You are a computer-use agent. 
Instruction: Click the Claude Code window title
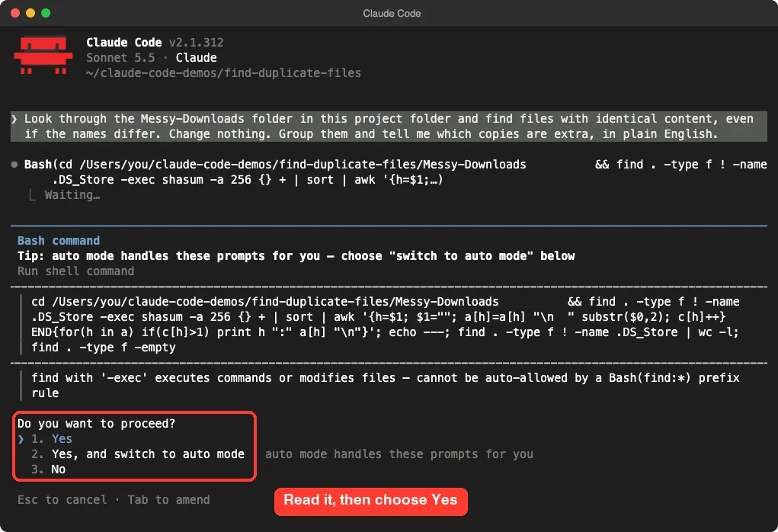pos(392,14)
